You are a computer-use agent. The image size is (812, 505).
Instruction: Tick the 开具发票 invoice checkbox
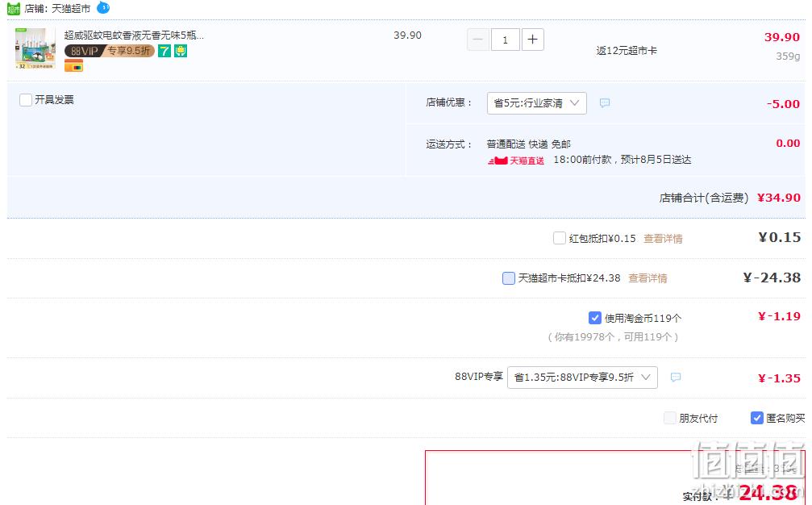(x=25, y=99)
